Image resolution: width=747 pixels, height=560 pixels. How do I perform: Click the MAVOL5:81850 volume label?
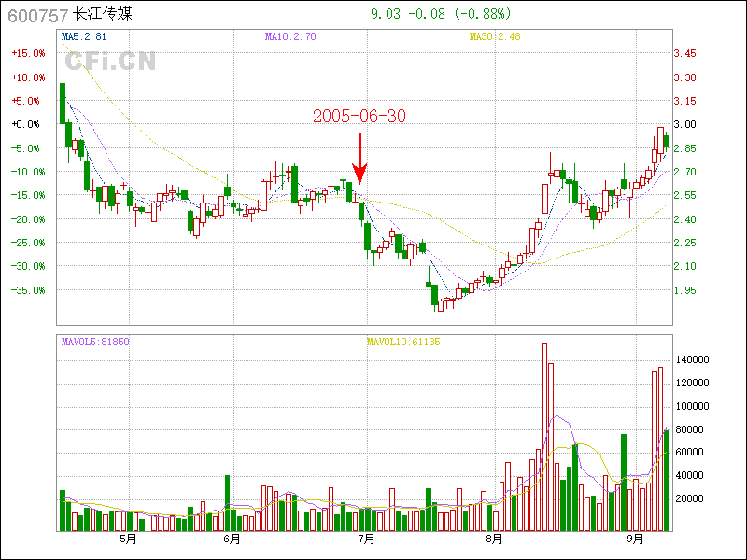[95, 342]
